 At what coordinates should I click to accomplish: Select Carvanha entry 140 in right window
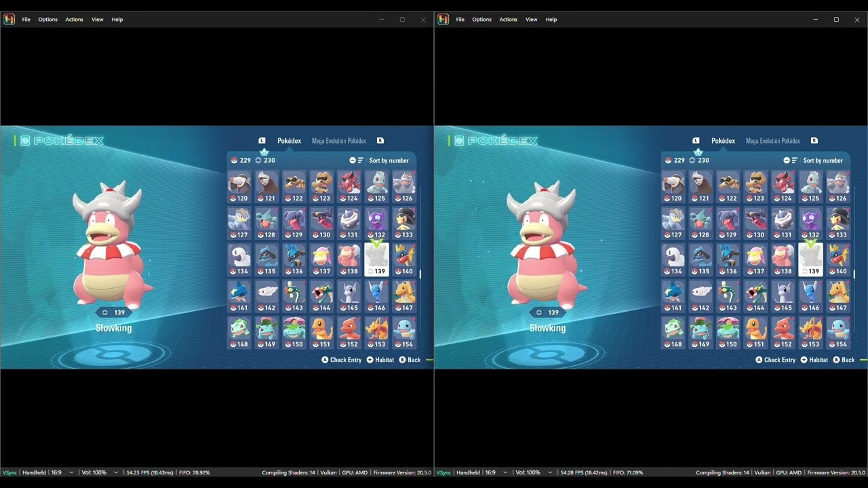[838, 260]
